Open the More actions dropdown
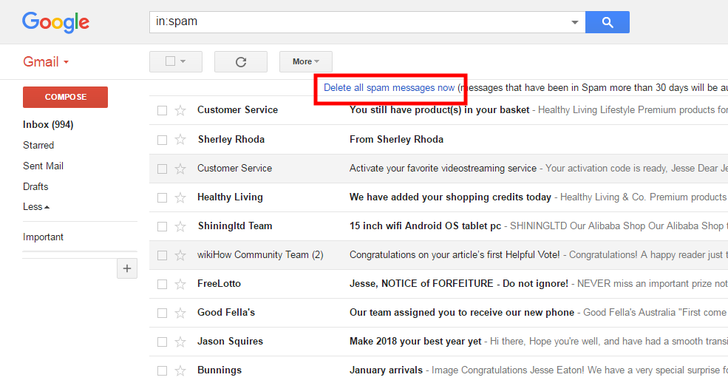Image resolution: width=728 pixels, height=383 pixels. (x=306, y=62)
